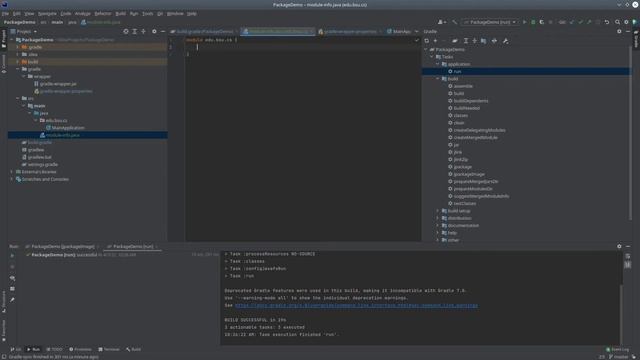Toggle Gradle tool window side tab
The height and width of the screenshot is (360, 640).
point(636,39)
